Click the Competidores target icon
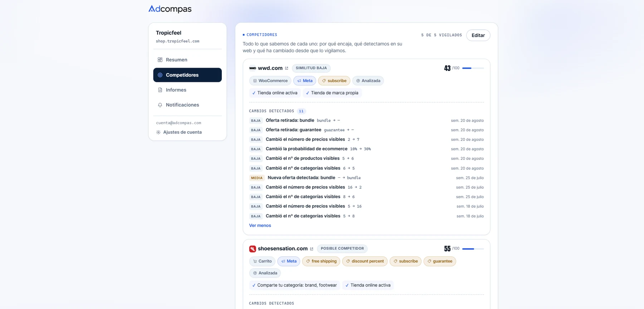644x309 pixels. pyautogui.click(x=160, y=75)
